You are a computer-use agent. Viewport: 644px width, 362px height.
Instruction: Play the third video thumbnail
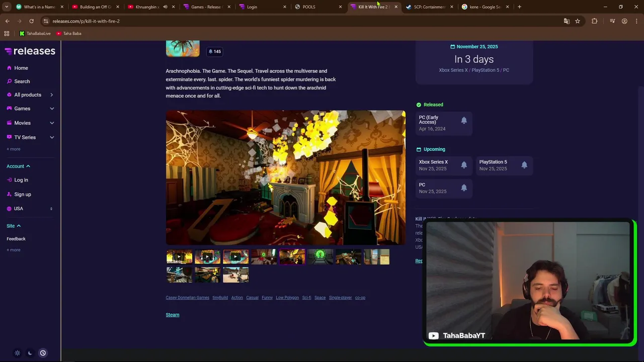pos(235,257)
